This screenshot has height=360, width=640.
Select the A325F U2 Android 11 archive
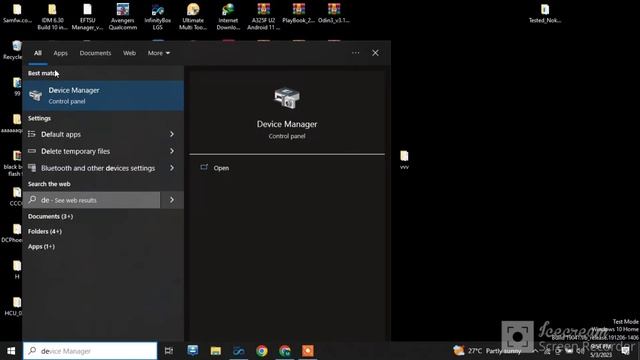[x=263, y=17]
